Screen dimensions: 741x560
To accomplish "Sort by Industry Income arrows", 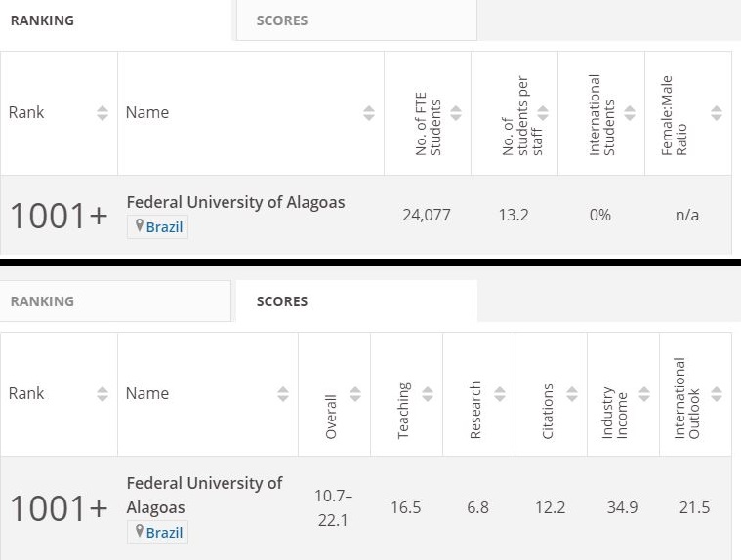I will pyautogui.click(x=644, y=394).
